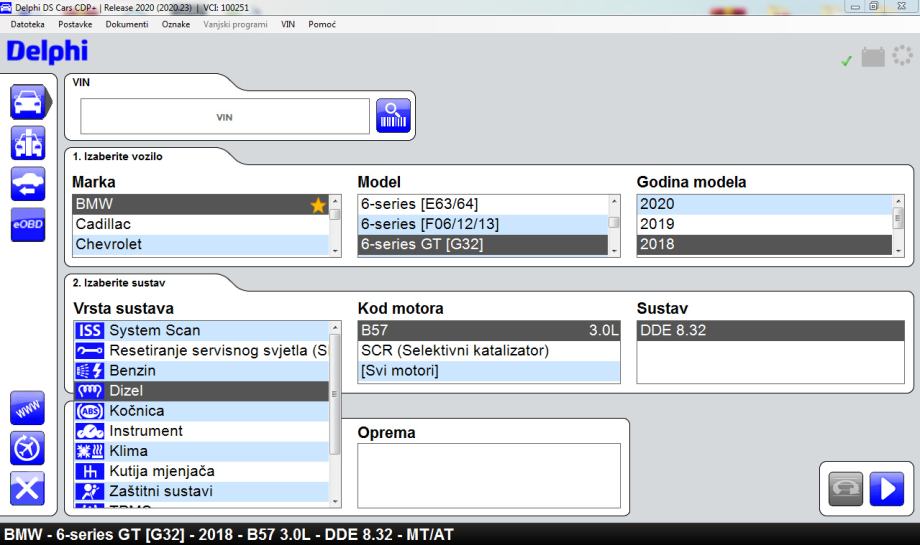Select BMW in Marka list
920x545 pixels.
[x=201, y=204]
